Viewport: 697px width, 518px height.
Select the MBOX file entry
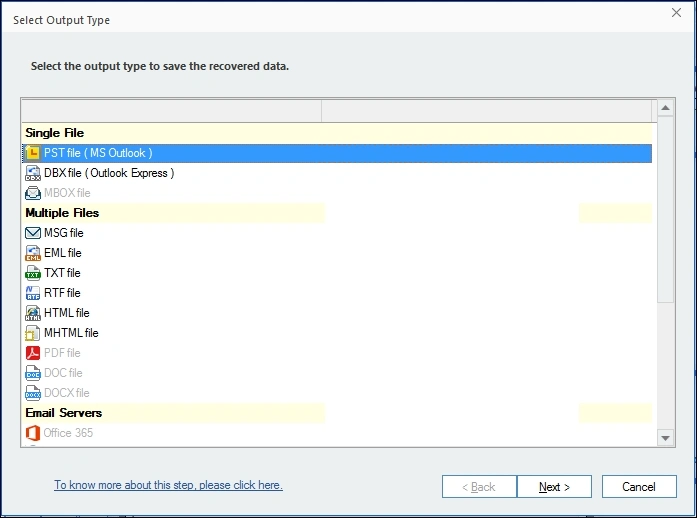tap(336, 193)
